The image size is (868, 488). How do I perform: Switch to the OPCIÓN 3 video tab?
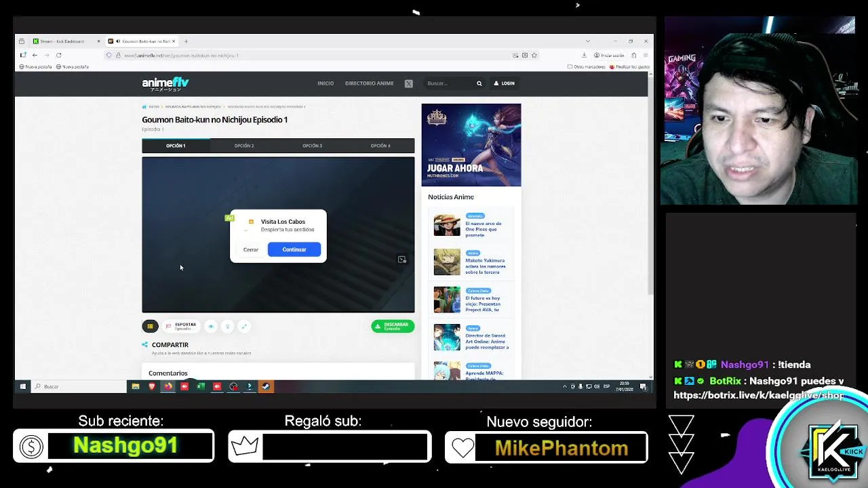pos(312,146)
